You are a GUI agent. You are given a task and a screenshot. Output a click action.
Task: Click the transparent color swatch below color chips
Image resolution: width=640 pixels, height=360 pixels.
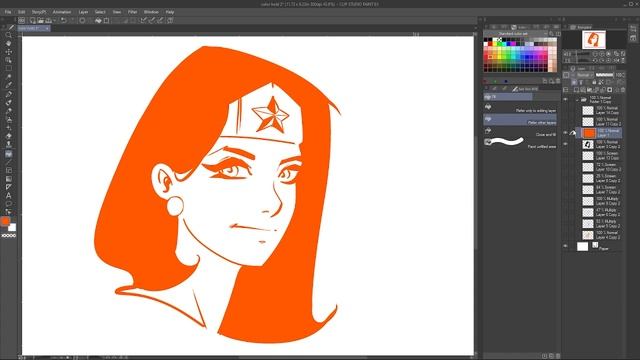coord(8,236)
